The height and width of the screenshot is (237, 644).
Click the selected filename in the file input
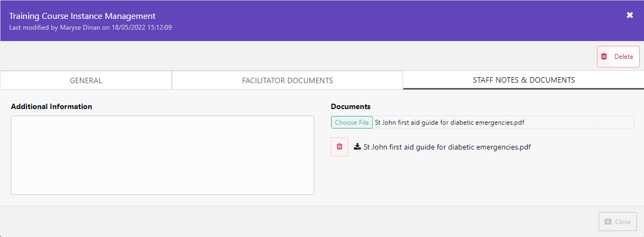[450, 123]
